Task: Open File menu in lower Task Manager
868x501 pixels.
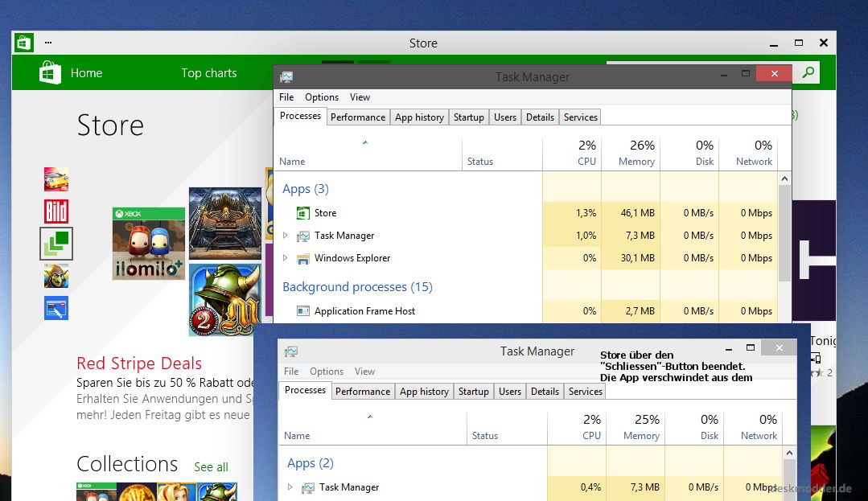Action: (x=291, y=371)
